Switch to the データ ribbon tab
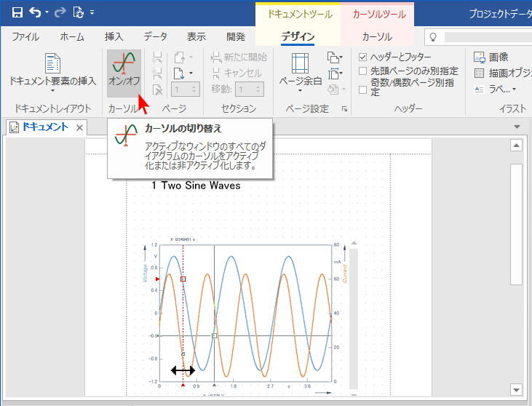This screenshot has height=406, width=532. point(156,36)
